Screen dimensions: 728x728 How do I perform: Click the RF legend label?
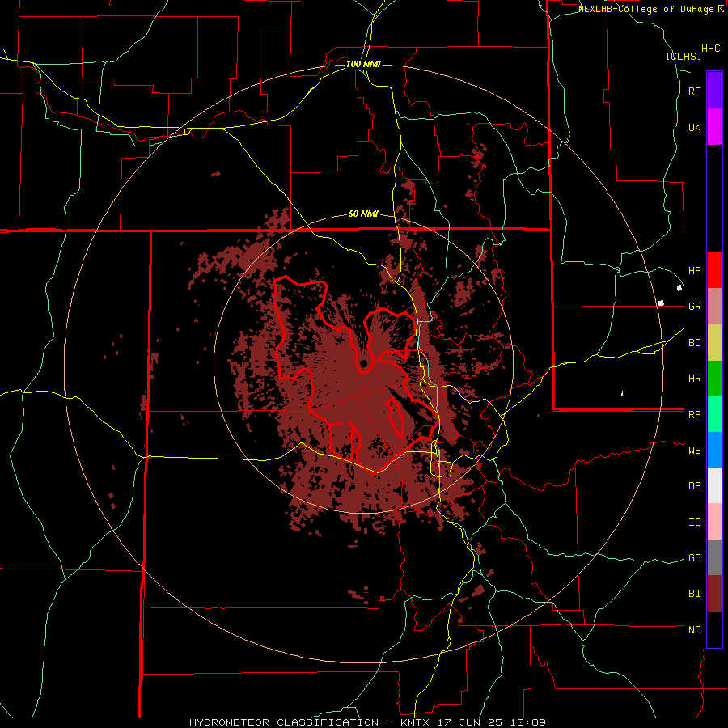point(695,91)
